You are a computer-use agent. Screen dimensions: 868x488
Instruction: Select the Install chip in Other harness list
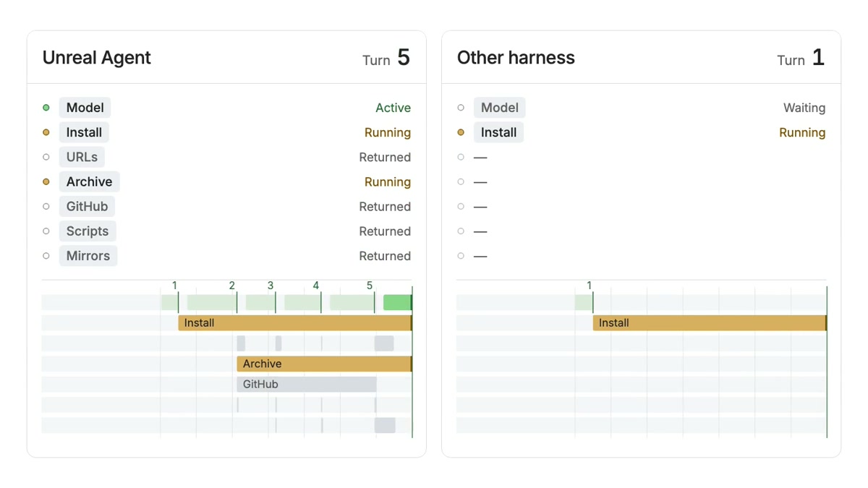click(x=498, y=132)
